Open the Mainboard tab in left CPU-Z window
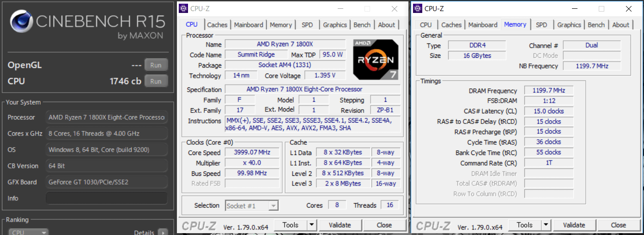The image size is (644, 235). tap(249, 25)
